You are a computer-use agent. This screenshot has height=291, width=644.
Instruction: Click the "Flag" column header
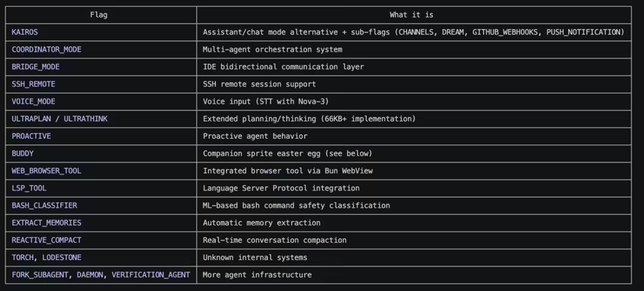tap(99, 15)
